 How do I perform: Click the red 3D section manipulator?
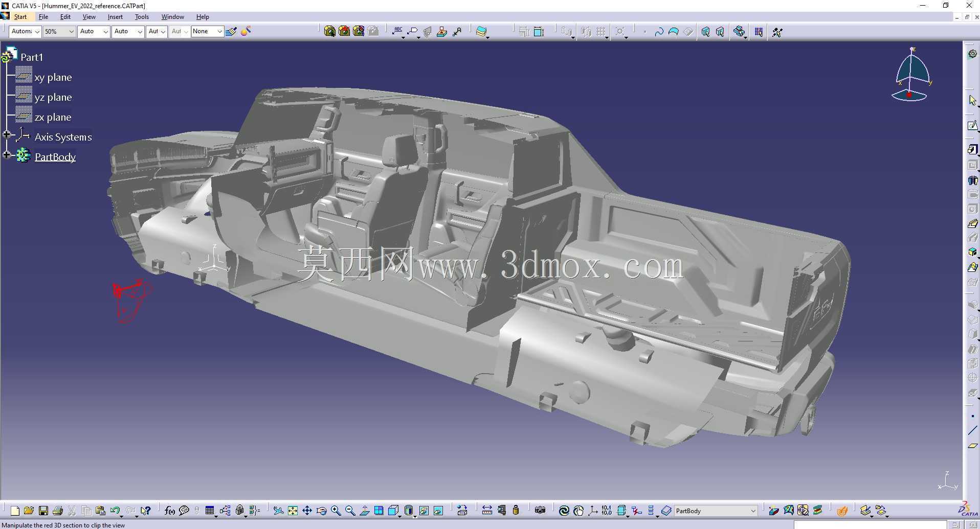131,300
